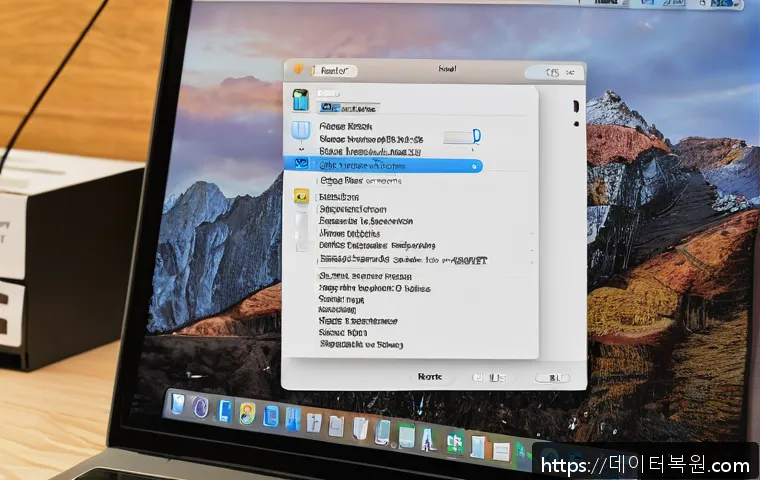Open Finder from the Dock
The image size is (760, 480).
tap(178, 405)
